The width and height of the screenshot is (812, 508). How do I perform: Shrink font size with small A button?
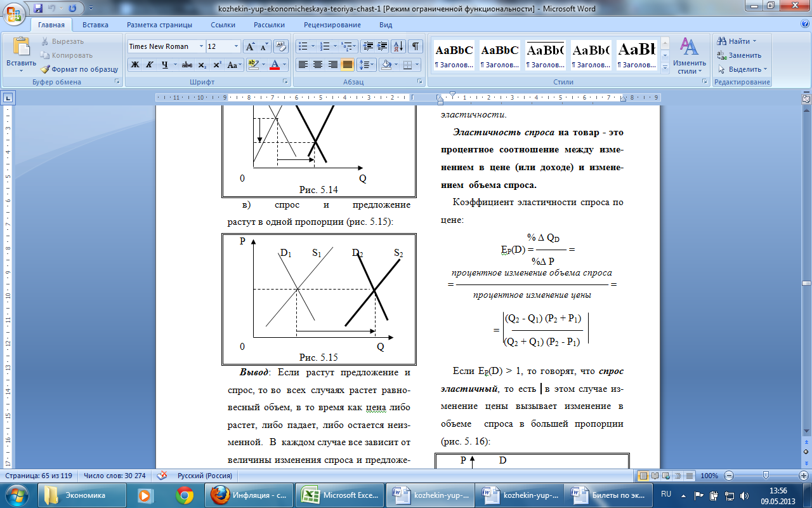click(264, 46)
